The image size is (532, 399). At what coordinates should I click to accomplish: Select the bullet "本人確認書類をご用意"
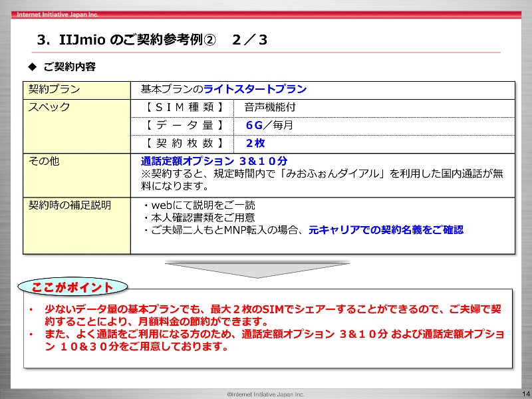[200, 217]
